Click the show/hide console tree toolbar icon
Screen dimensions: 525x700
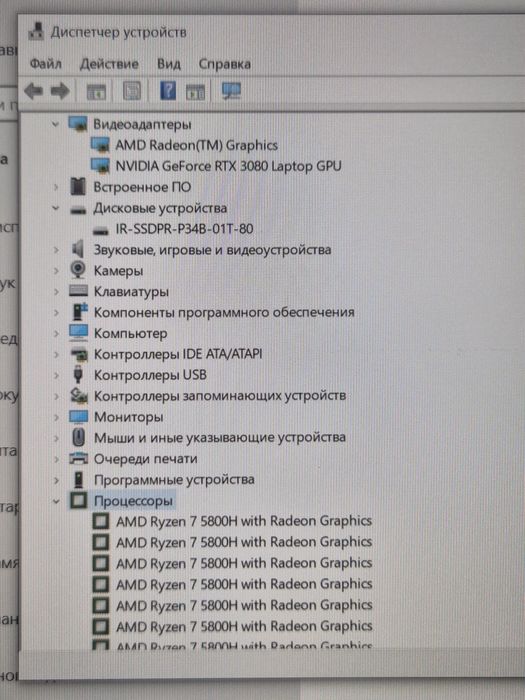tap(96, 92)
